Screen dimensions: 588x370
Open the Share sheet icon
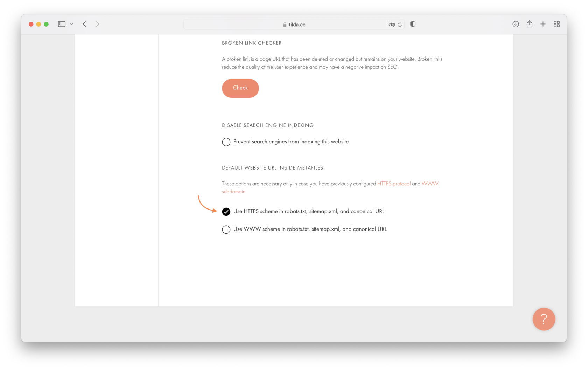[x=530, y=24]
